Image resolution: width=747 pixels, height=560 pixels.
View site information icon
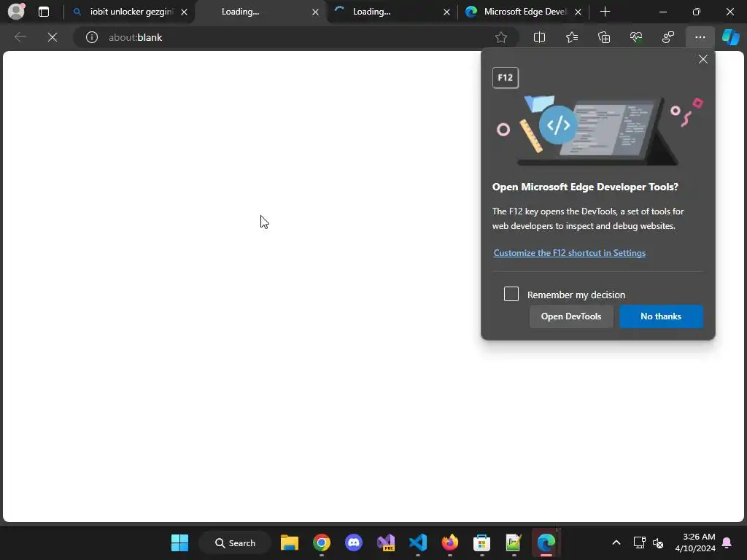click(x=91, y=37)
